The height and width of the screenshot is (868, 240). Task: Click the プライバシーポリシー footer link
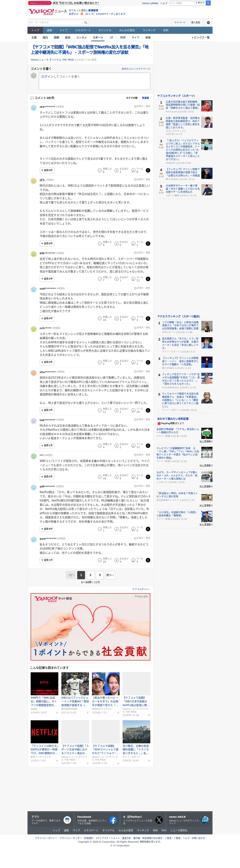(46, 838)
